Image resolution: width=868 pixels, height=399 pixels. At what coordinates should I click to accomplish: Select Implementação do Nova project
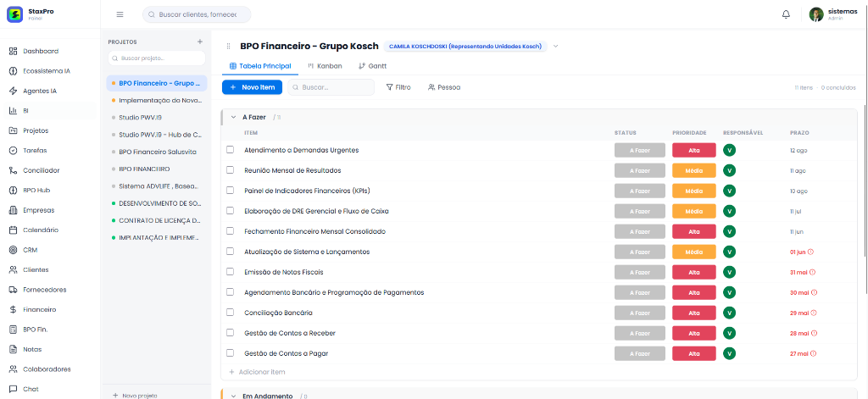(x=157, y=100)
